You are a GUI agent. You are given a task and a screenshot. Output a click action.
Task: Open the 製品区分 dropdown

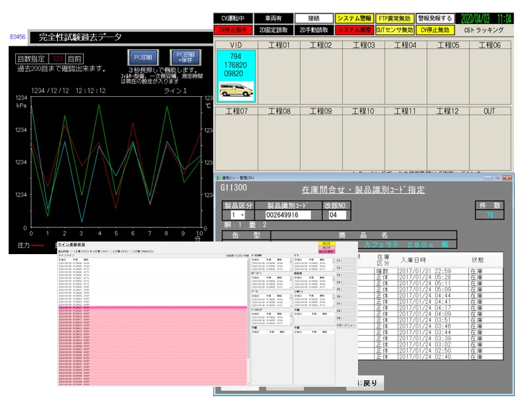tap(238, 215)
